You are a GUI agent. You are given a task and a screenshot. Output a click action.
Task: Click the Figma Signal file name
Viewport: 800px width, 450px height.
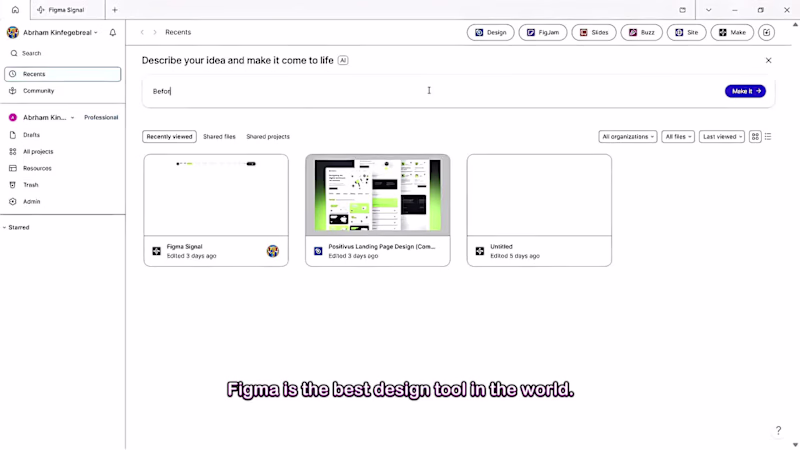tap(184, 246)
